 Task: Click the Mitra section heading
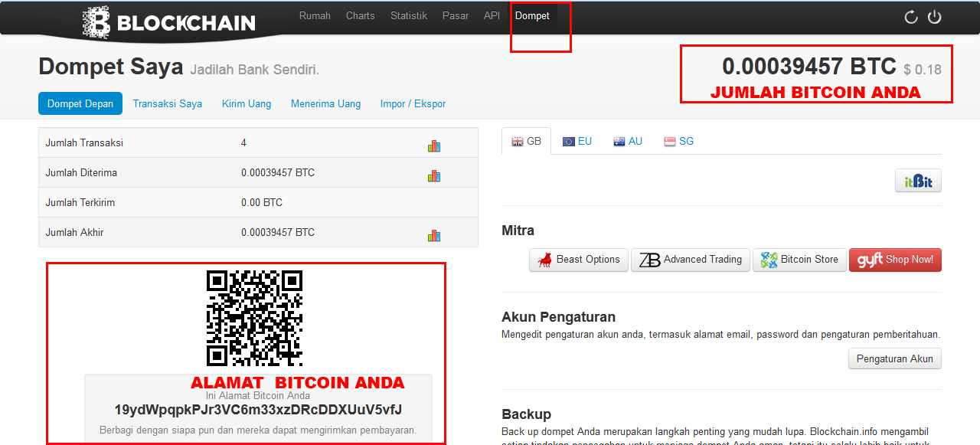coord(518,231)
